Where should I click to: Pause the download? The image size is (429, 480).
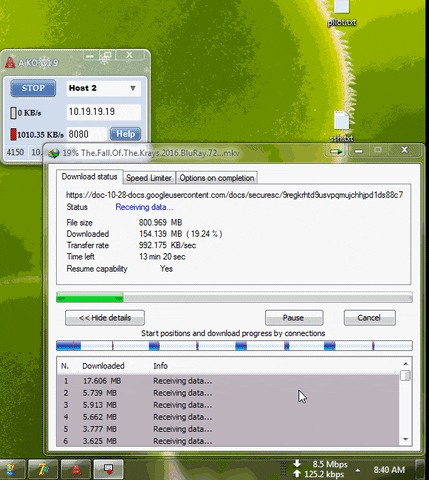pyautogui.click(x=294, y=318)
